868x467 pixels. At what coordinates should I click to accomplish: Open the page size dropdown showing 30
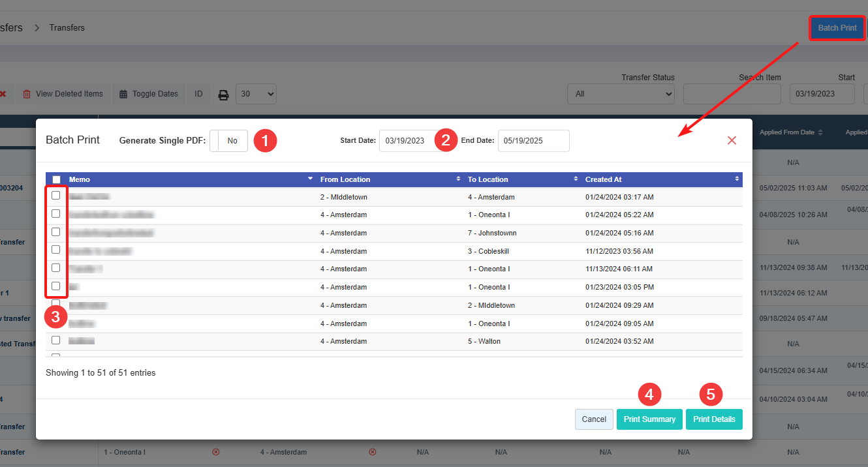(x=256, y=94)
